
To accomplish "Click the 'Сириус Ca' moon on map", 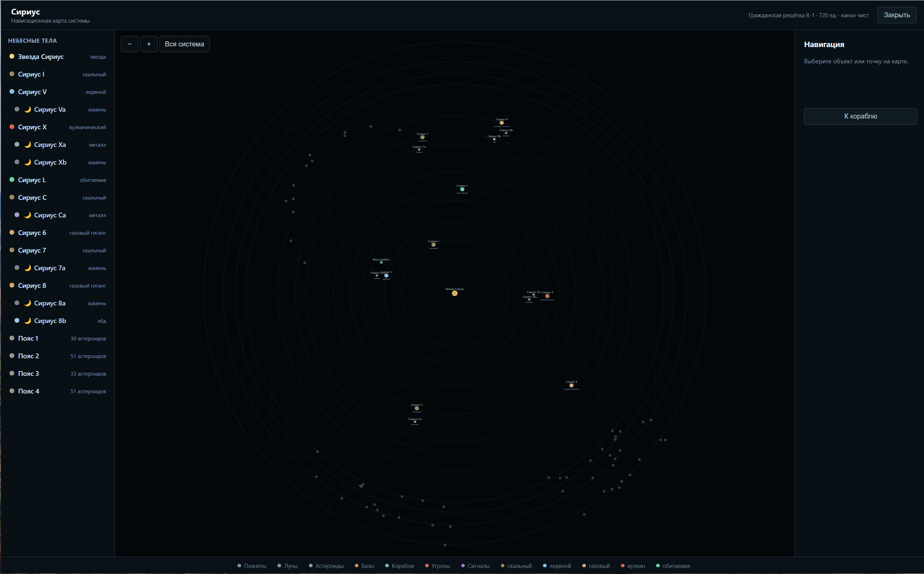I will click(x=415, y=421).
